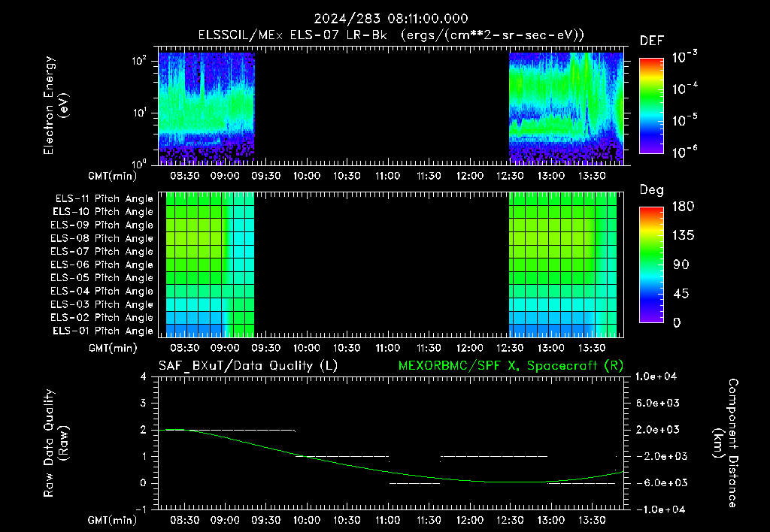Screen dimensions: 770x532
Task: Click the -1 tick on Raw Data Quality axis
Action: pyautogui.click(x=141, y=509)
